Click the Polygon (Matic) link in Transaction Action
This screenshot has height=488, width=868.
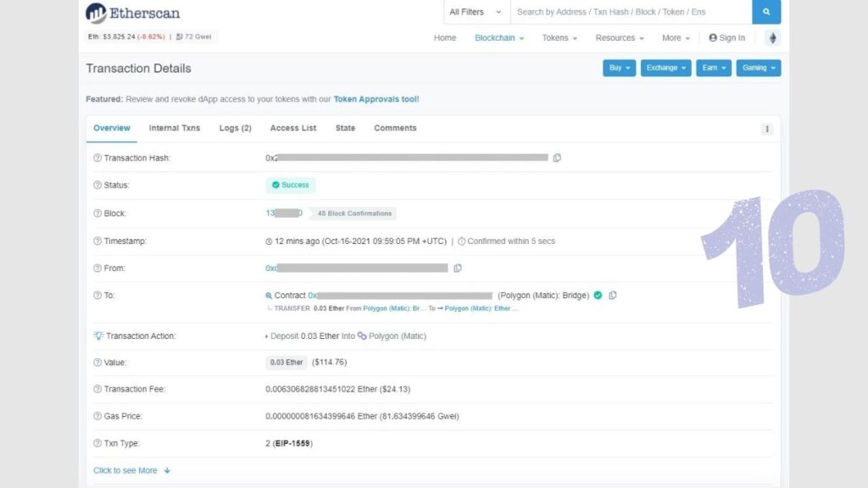point(398,335)
